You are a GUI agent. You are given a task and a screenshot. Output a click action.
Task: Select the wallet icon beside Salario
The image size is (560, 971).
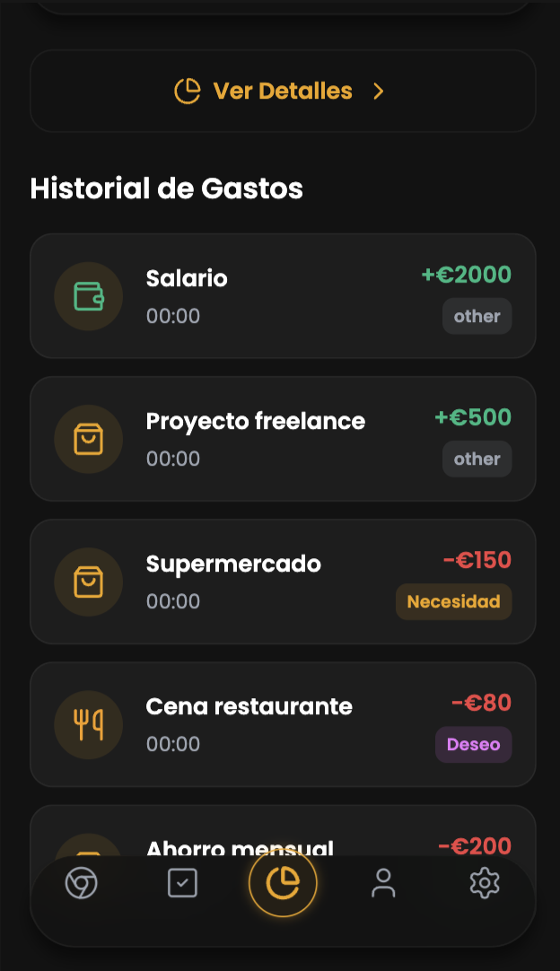88,296
